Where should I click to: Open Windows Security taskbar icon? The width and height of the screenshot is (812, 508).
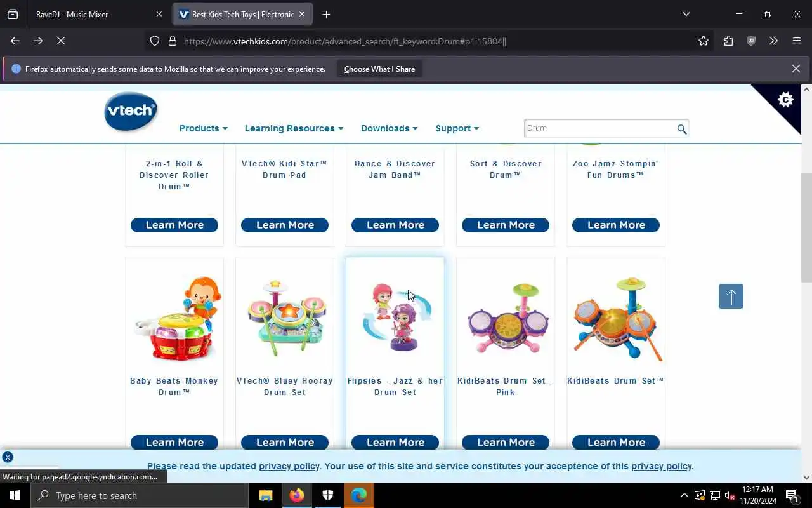327,495
